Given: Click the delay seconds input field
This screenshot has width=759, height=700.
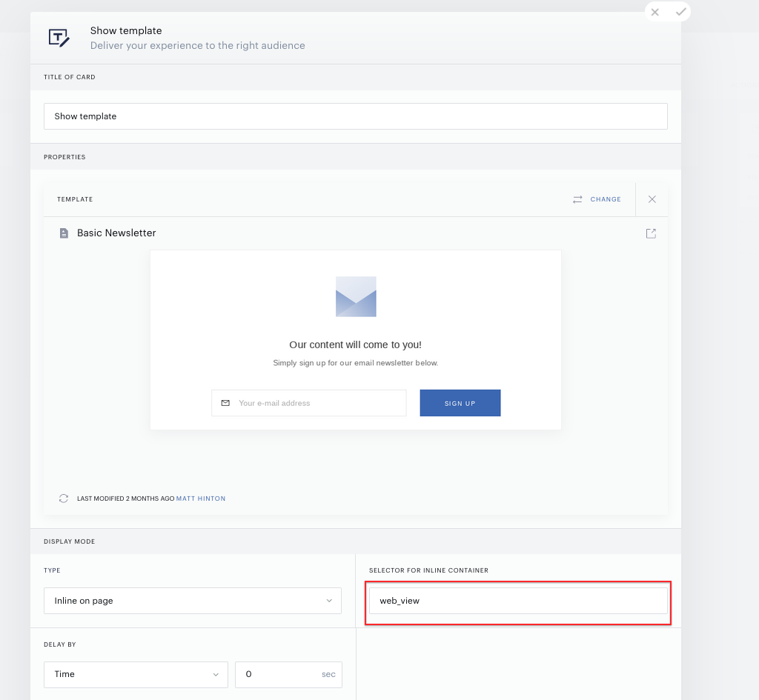Looking at the screenshot, I should tap(288, 674).
